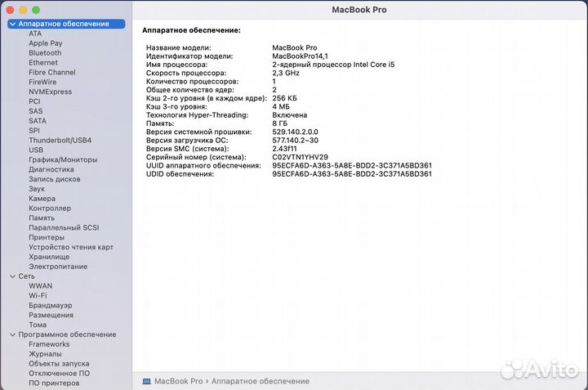Select FireWire in the sidebar
Screen dimensions: 588x390
point(42,82)
